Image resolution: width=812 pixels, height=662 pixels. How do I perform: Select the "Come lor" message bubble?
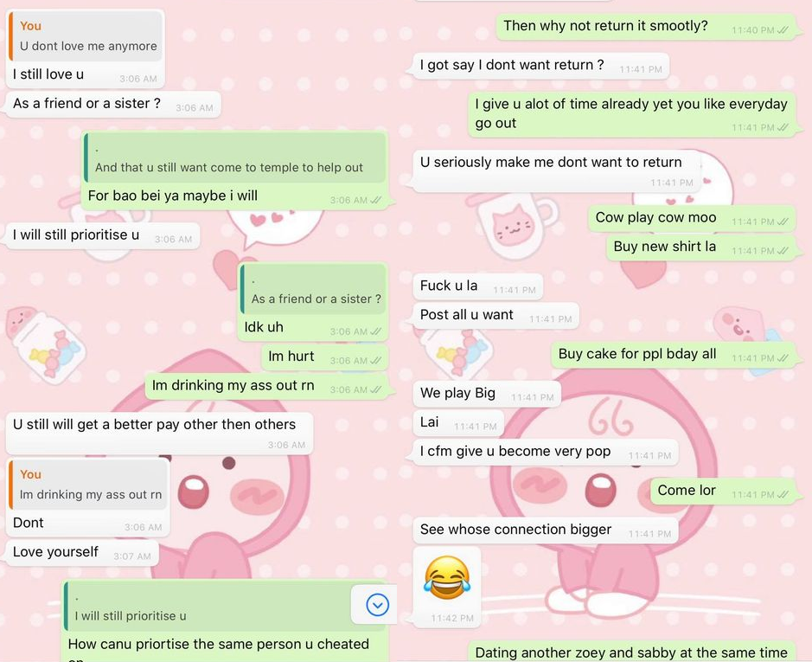pyautogui.click(x=723, y=491)
